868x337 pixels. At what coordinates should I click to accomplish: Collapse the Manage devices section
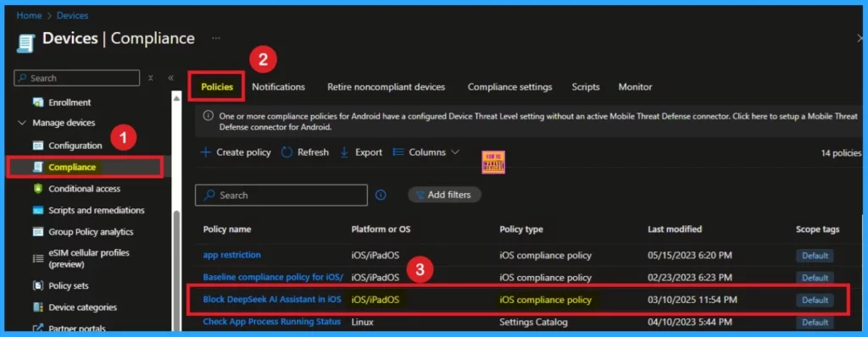click(22, 123)
